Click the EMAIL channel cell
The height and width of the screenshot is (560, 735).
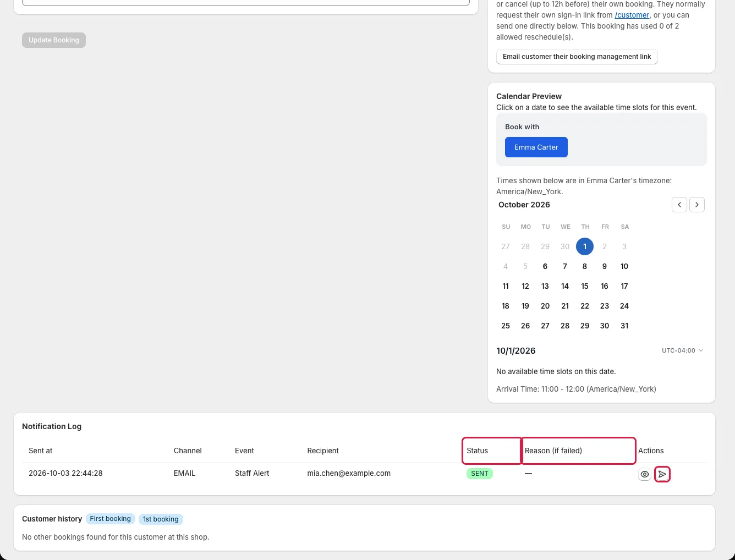pyautogui.click(x=184, y=473)
